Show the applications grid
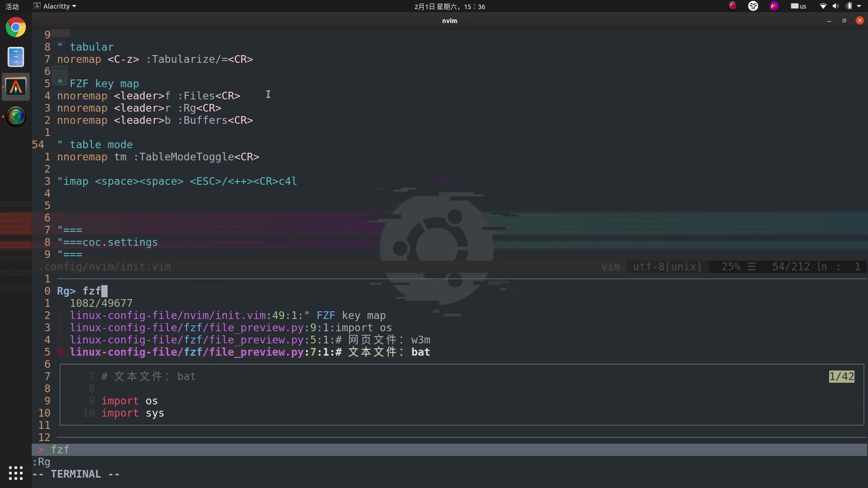868x488 pixels. pos(16,473)
